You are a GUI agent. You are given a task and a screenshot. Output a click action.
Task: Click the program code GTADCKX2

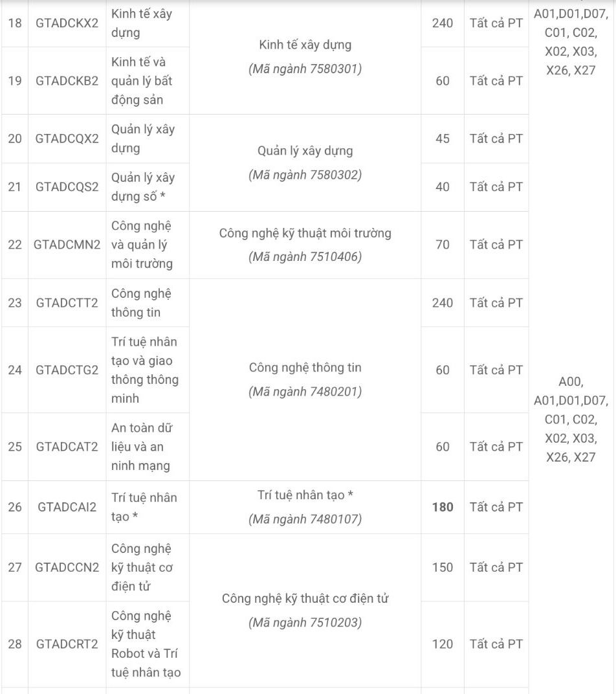click(x=67, y=23)
